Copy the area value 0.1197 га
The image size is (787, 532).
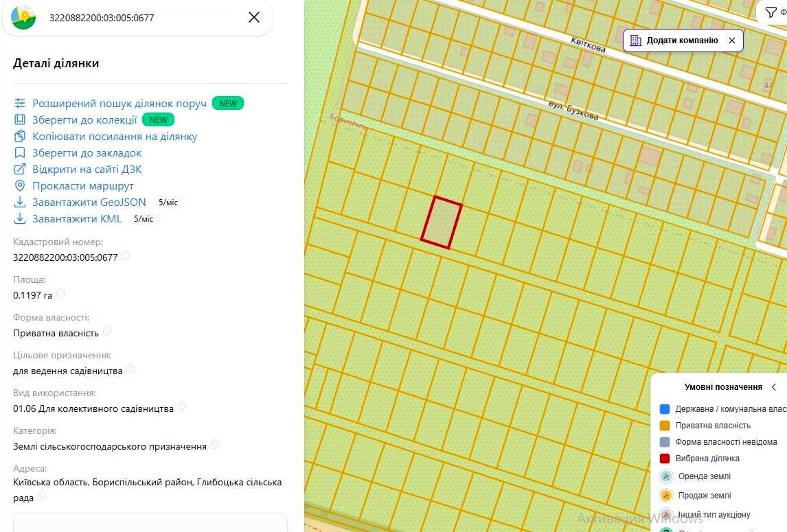[60, 294]
